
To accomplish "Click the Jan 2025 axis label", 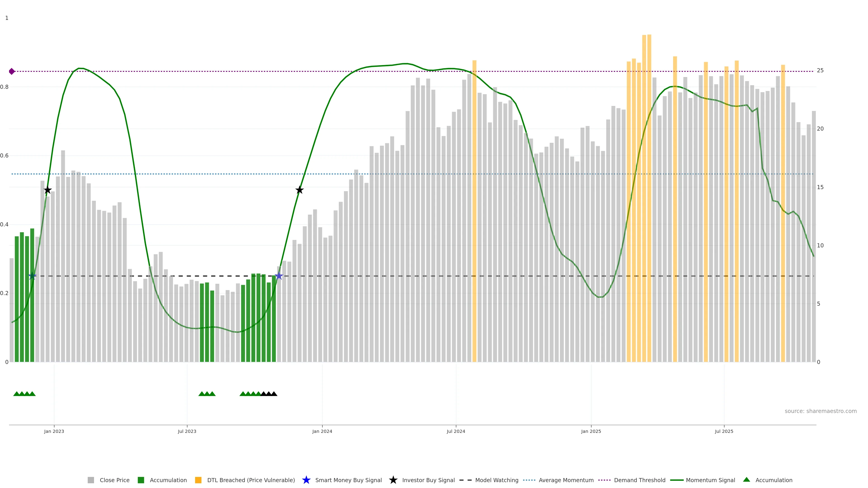I will (591, 431).
